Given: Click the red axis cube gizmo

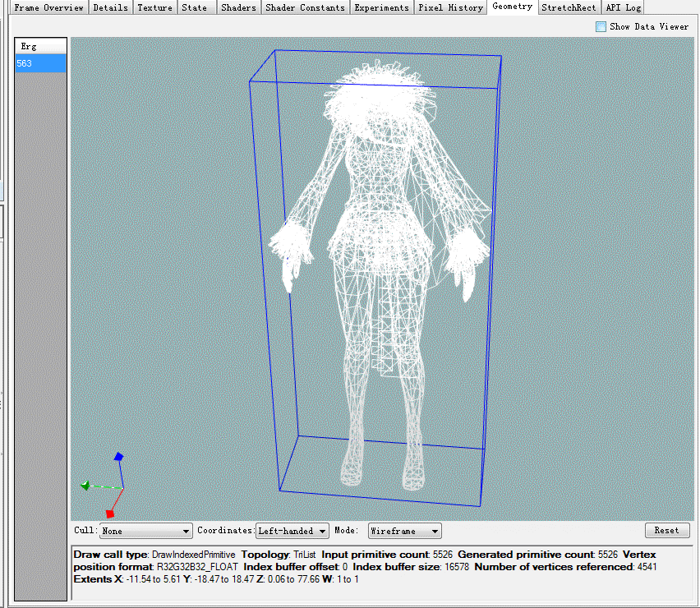Looking at the screenshot, I should point(109,514).
